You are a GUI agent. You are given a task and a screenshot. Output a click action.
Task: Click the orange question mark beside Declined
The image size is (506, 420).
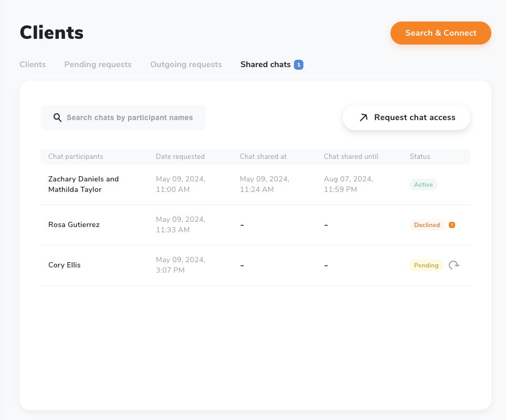click(452, 225)
